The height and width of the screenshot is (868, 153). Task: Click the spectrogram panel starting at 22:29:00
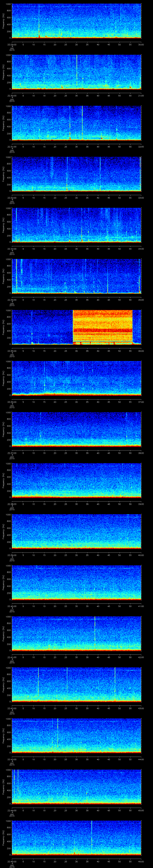tap(76, 21)
